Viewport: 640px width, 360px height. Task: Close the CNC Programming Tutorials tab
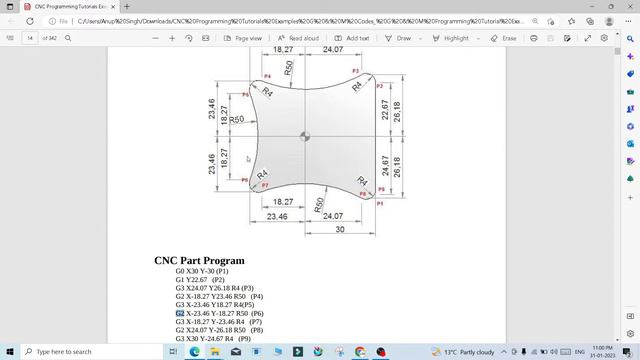coord(113,7)
